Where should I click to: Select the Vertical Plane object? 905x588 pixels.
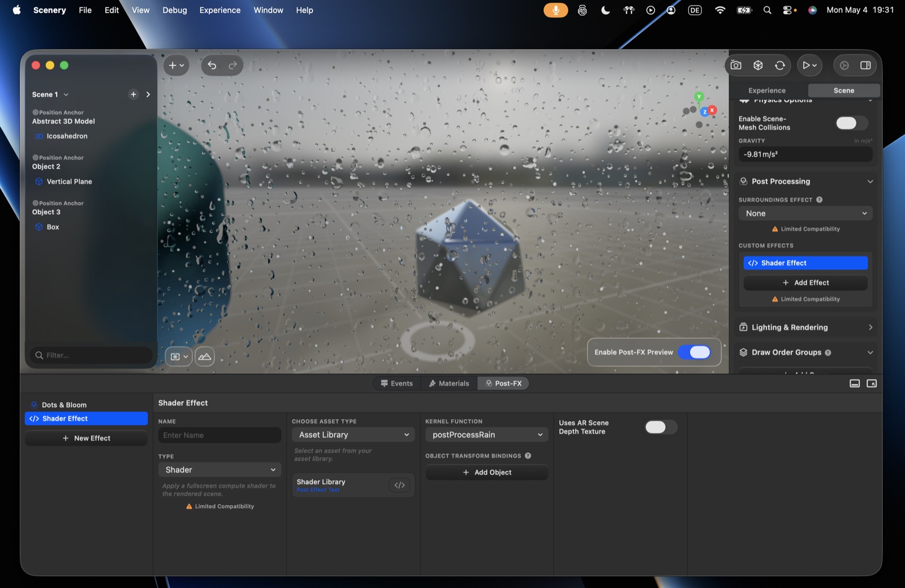pos(69,181)
